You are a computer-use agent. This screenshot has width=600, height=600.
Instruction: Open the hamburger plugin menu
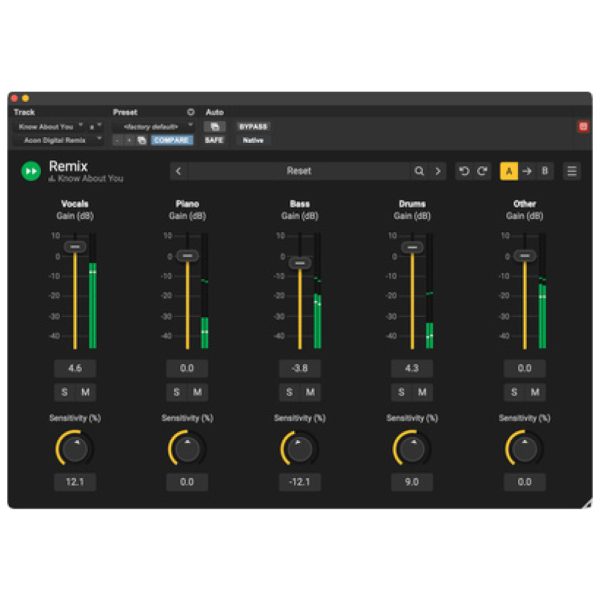click(x=572, y=171)
